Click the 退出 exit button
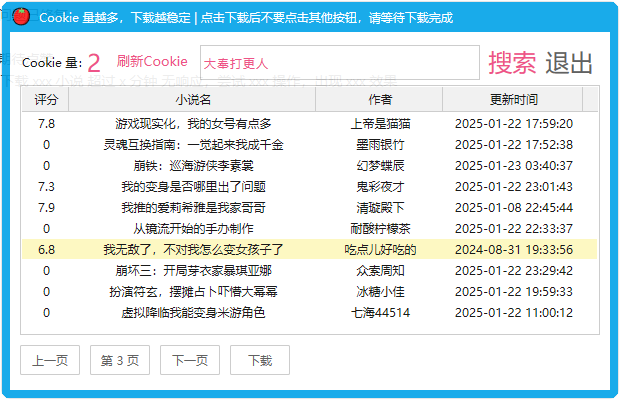 click(569, 63)
